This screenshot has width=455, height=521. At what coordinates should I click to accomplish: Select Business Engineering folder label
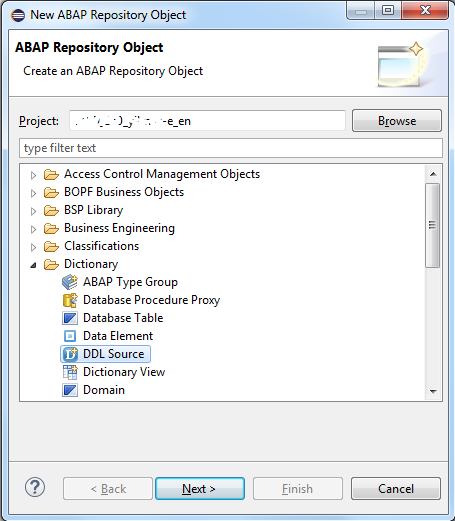point(119,228)
